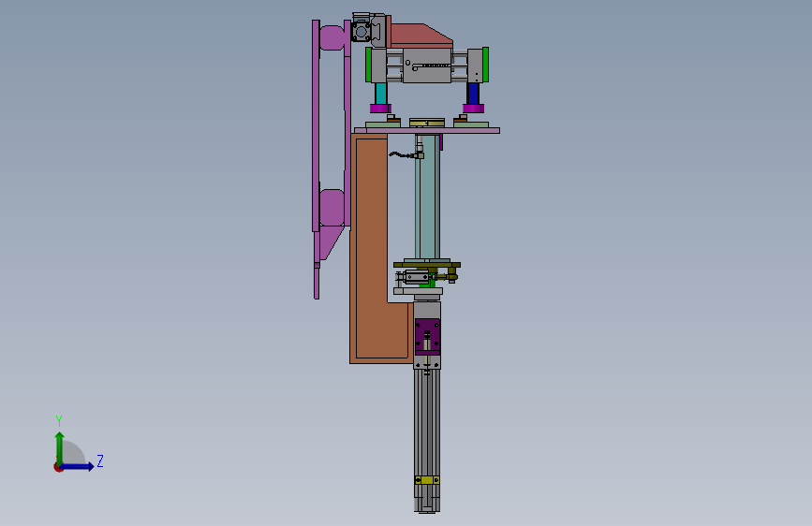Select the upper magenta rounded boss

coord(332,37)
